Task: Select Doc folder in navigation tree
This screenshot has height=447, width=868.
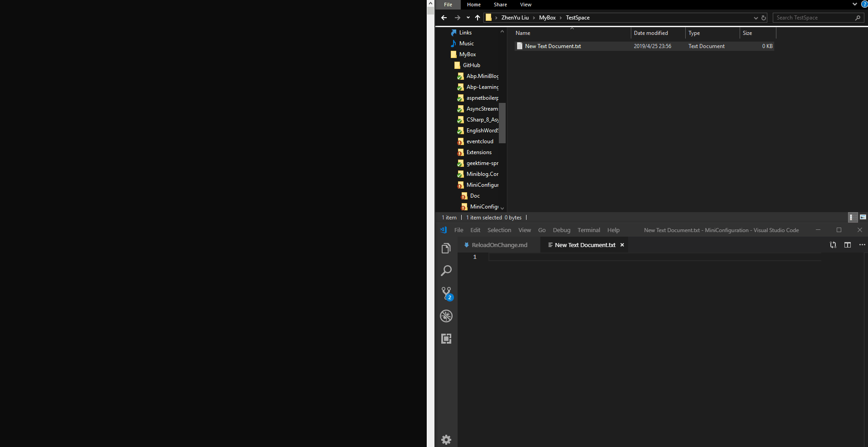Action: (474, 196)
